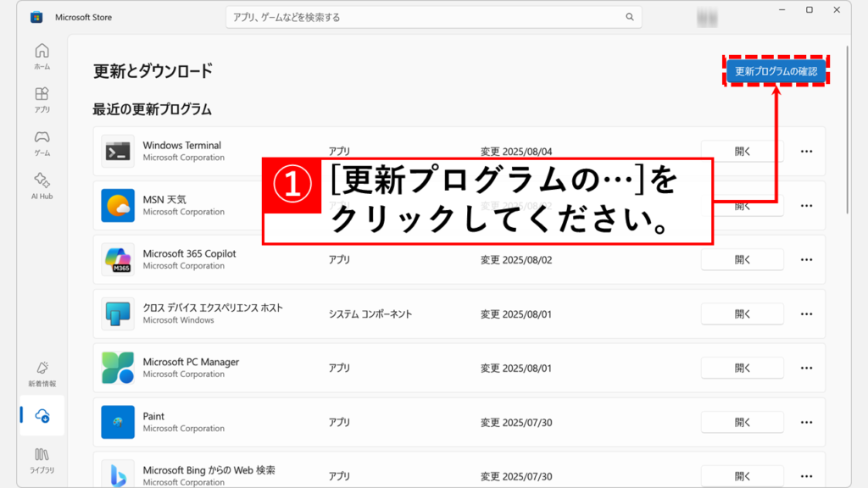Viewport: 868px width, 488px height.
Task: Click the 変更 2025/08/04 date text
Action: click(x=516, y=151)
